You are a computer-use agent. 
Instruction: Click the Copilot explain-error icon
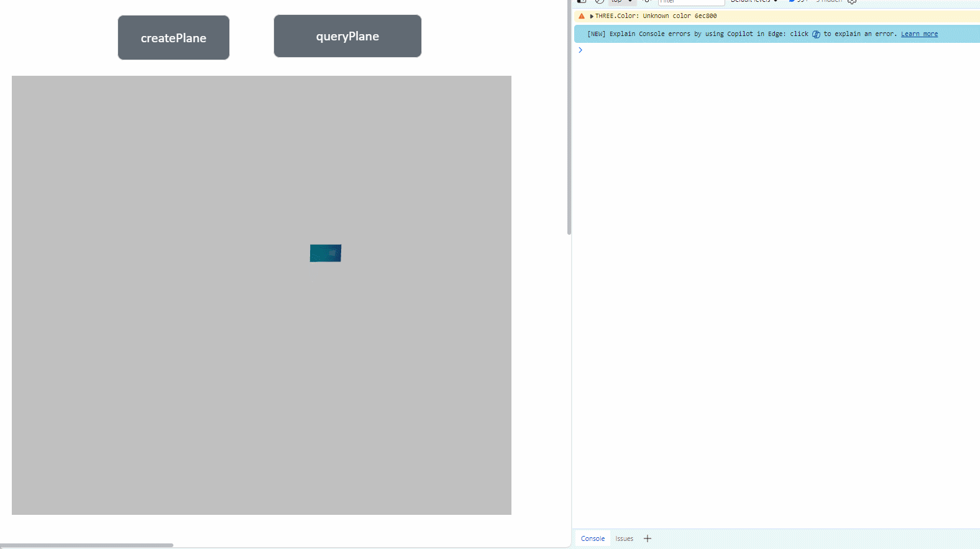click(816, 34)
